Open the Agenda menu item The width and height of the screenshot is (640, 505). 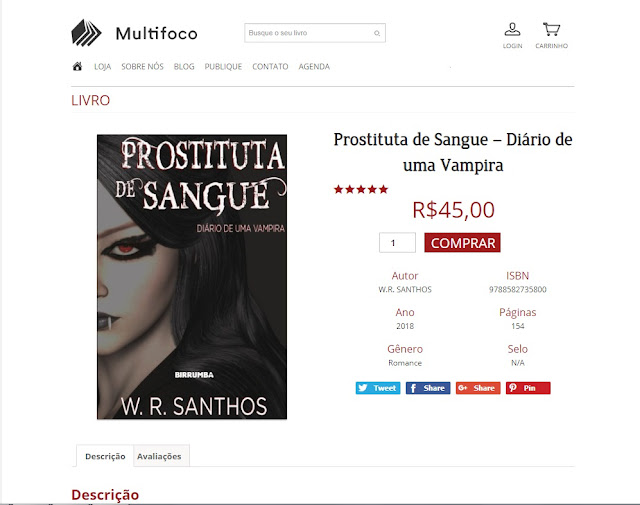(x=314, y=67)
